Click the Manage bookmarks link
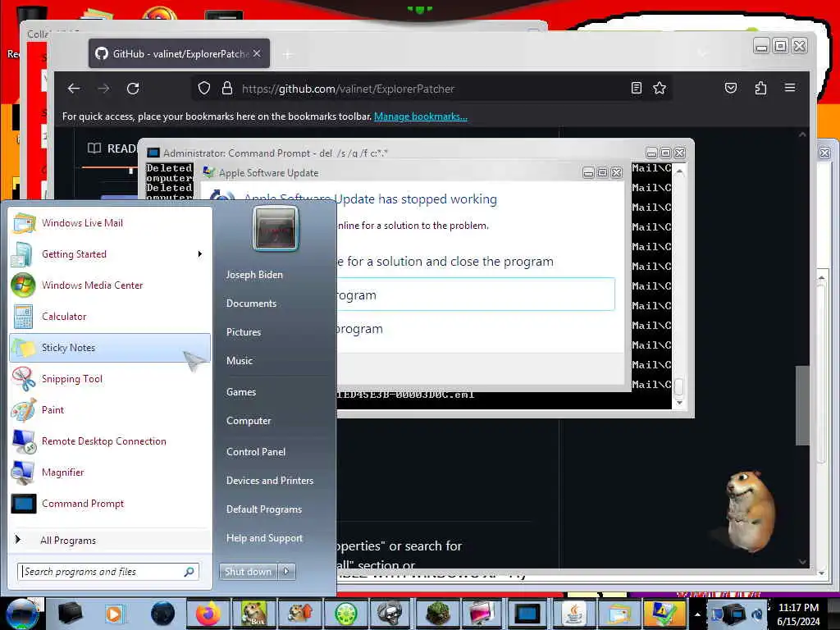 click(x=421, y=116)
